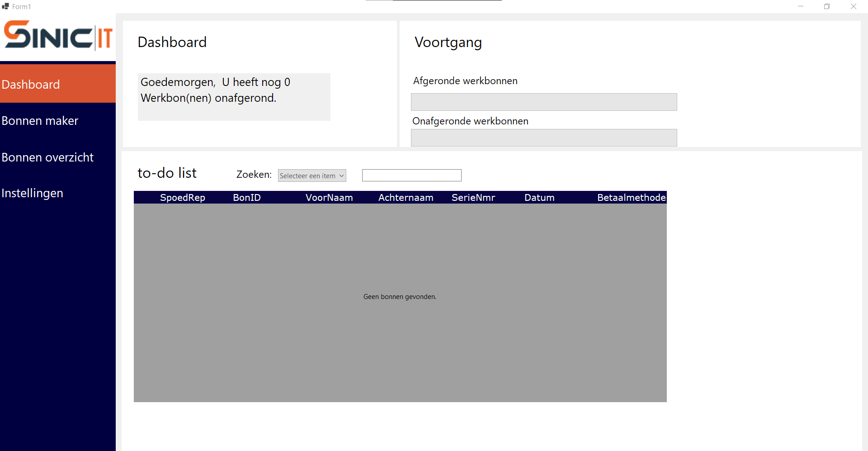Click the Afgeronde werkbonnen progress bar

544,102
